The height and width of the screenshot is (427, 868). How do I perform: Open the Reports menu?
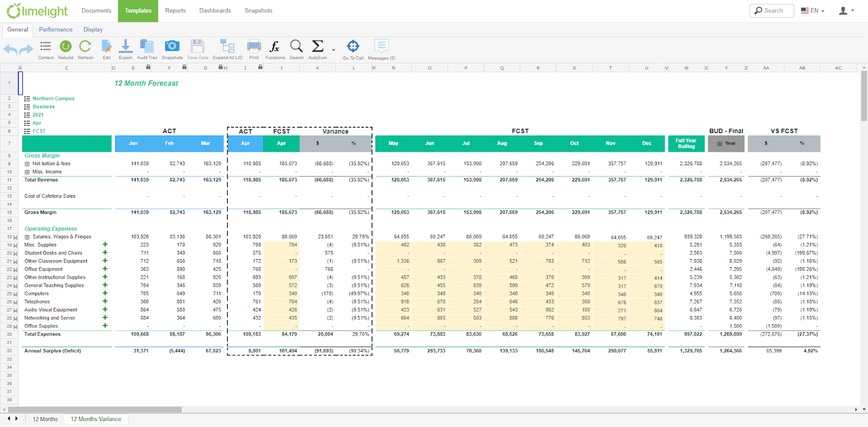pyautogui.click(x=175, y=11)
